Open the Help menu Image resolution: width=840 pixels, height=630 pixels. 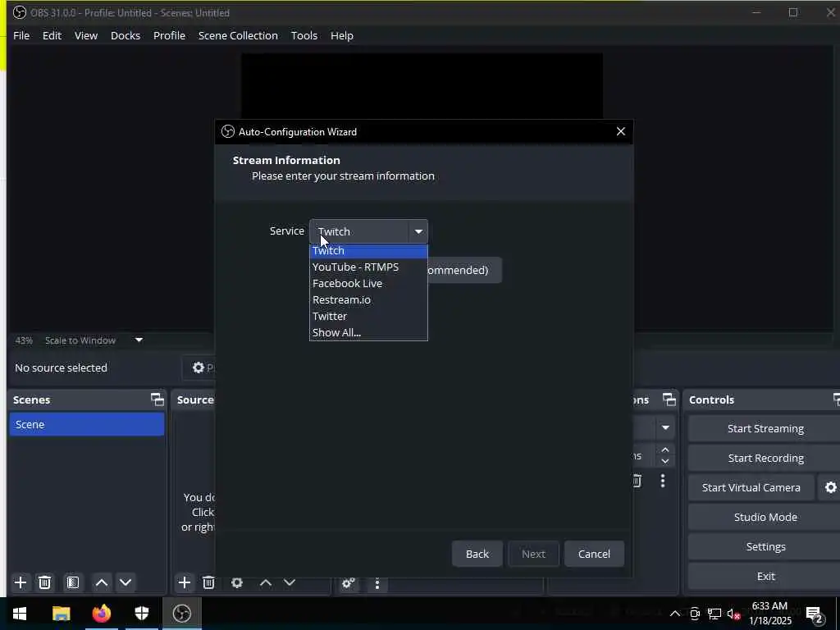click(342, 35)
